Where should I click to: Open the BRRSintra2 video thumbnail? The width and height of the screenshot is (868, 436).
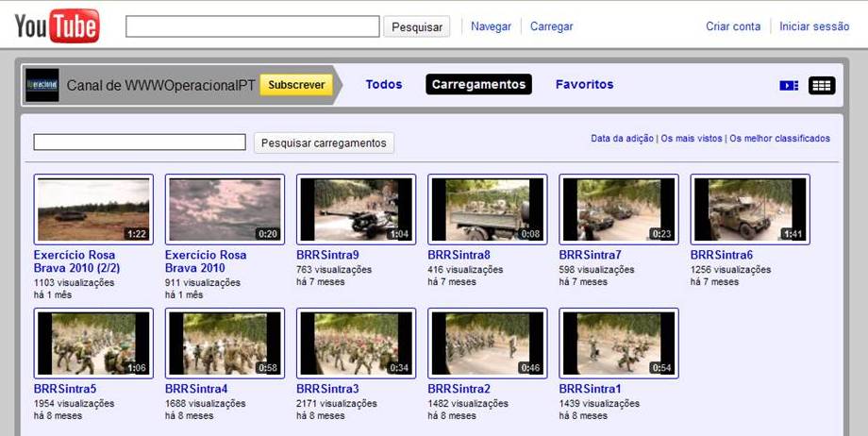click(488, 344)
